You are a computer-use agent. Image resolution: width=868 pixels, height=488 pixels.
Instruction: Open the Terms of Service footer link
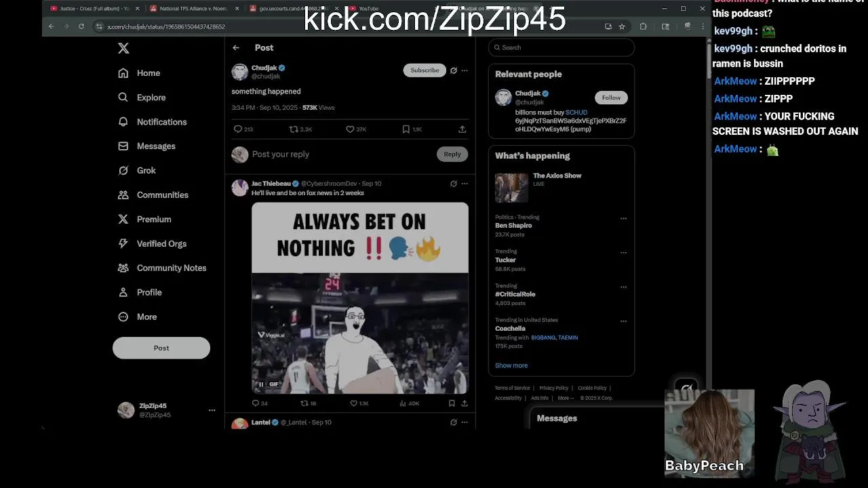pyautogui.click(x=512, y=388)
